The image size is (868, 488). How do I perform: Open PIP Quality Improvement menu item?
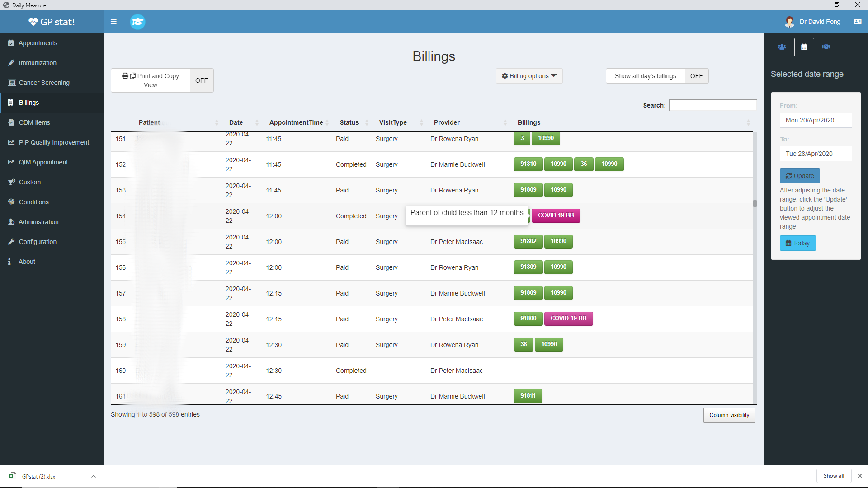coord(54,142)
